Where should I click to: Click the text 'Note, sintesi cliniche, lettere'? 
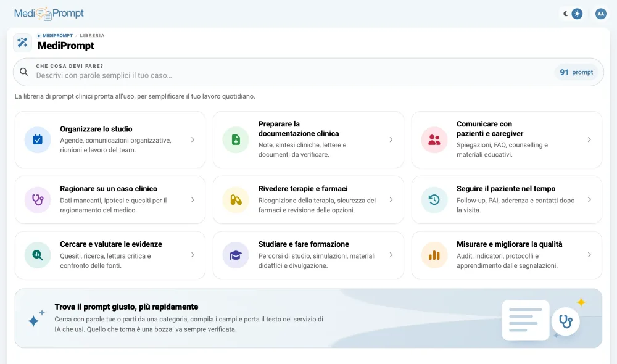[x=302, y=149]
